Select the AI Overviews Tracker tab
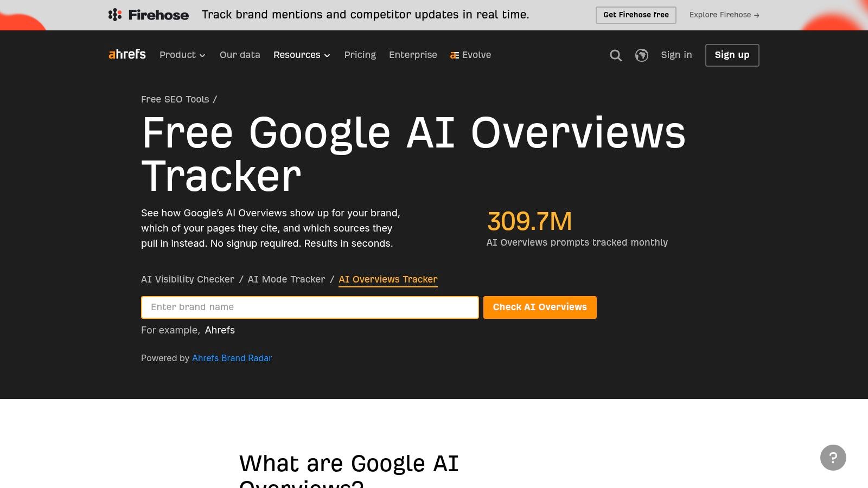This screenshot has width=868, height=488. click(388, 279)
